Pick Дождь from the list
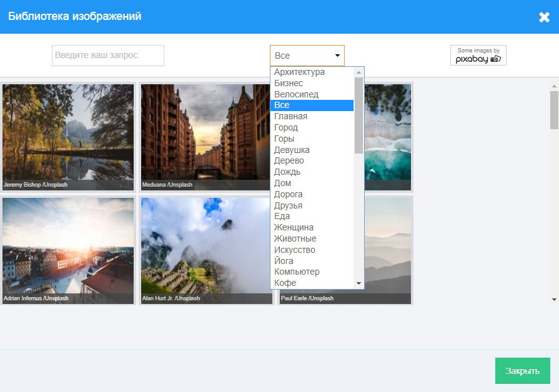Viewport: 559px width, 392px height. coord(312,172)
